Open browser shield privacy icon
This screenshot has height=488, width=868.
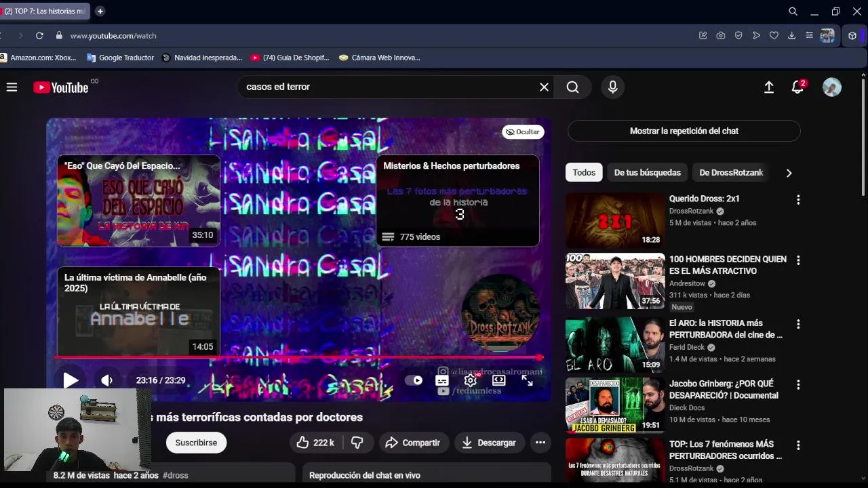point(738,36)
